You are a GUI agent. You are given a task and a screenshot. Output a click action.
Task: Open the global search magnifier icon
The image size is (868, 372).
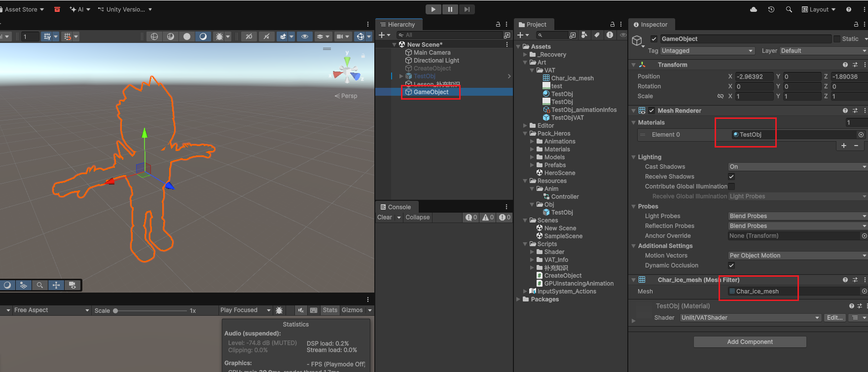[x=789, y=9]
